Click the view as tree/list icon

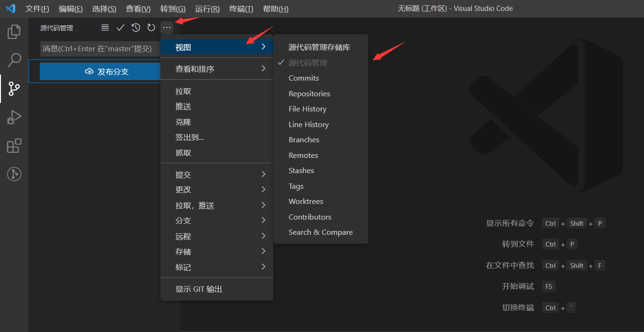click(105, 28)
